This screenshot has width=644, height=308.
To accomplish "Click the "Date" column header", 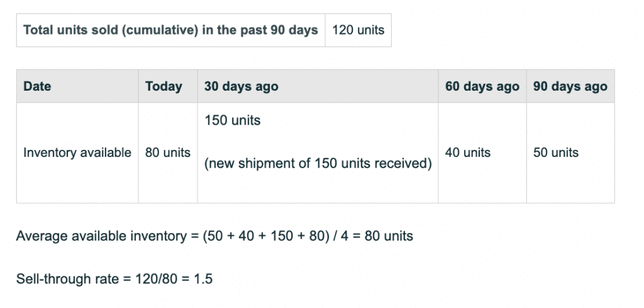I will [x=37, y=86].
